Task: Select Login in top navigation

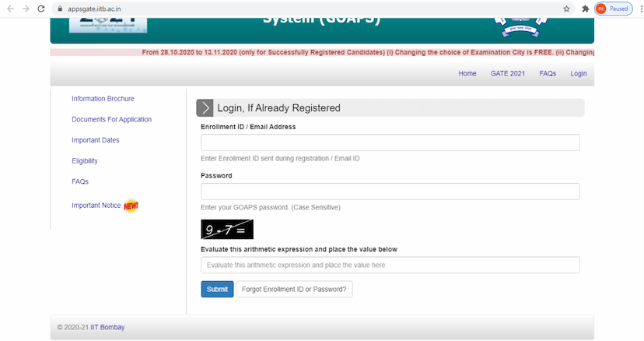Action: (579, 73)
